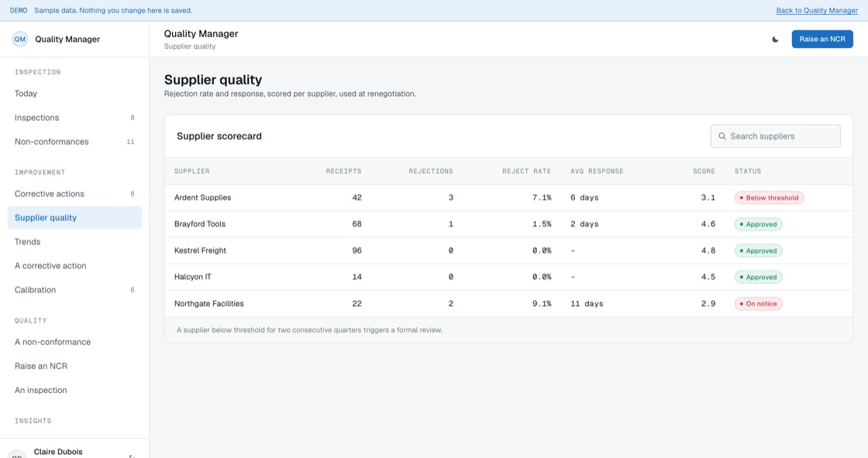Click the Approved badge for Brayford Tools

(758, 224)
